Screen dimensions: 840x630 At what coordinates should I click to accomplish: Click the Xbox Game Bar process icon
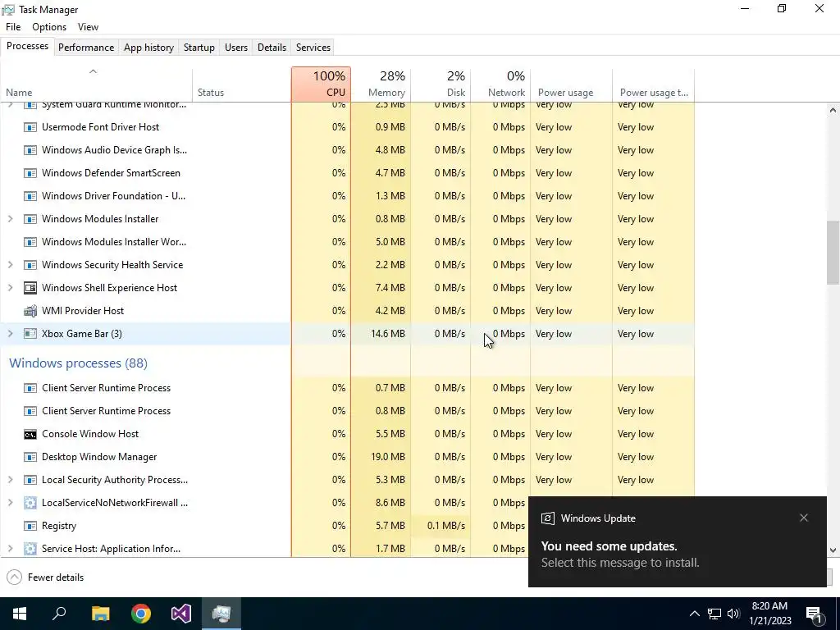tap(30, 334)
